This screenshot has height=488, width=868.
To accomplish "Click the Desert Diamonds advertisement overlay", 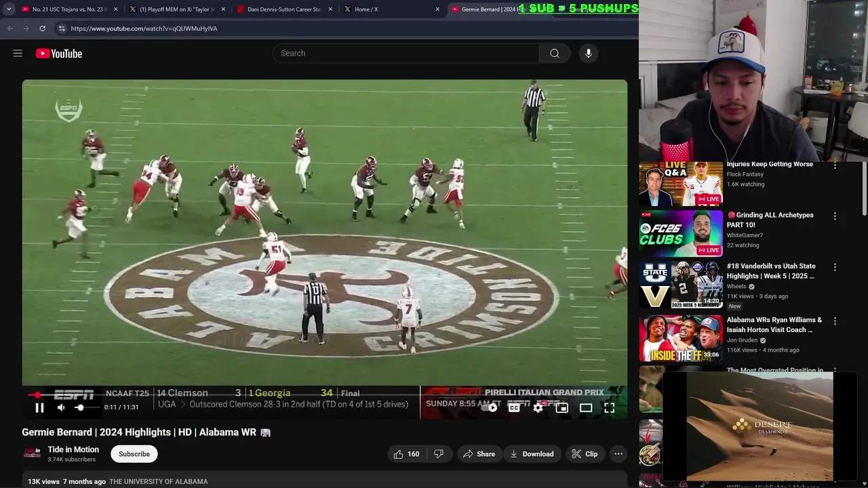I will 759,426.
